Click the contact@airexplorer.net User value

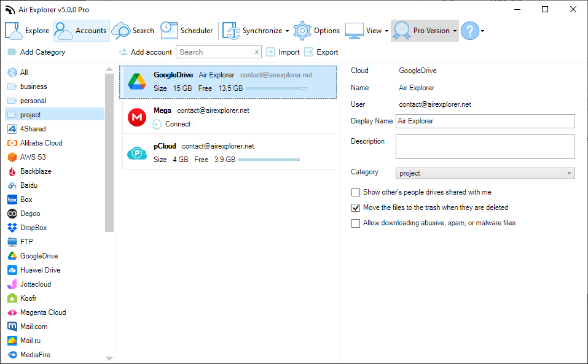click(435, 104)
